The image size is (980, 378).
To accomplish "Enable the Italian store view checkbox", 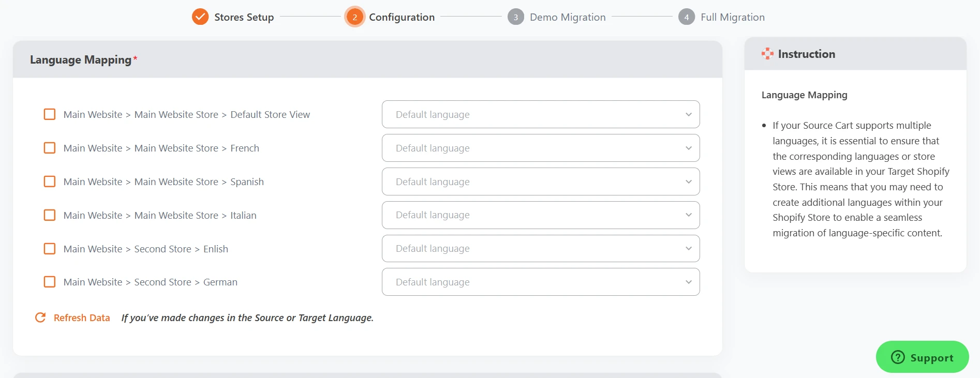I will click(50, 215).
